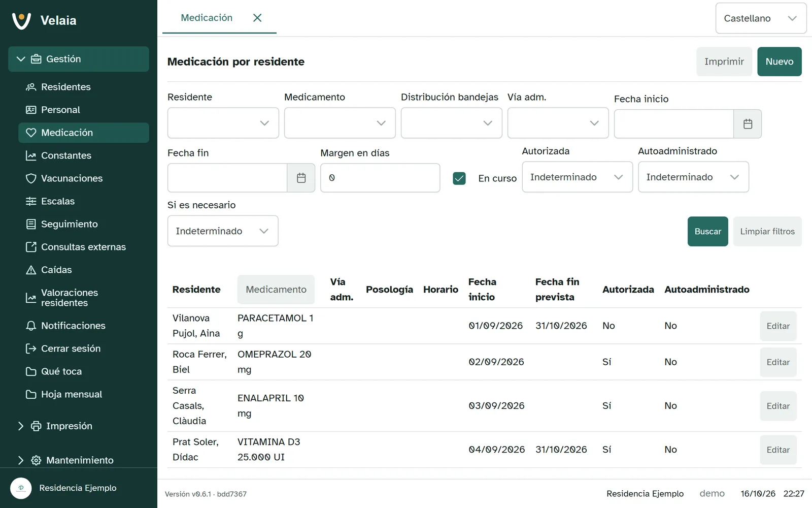Go to Constantes in sidebar
This screenshot has height=508, width=812.
coord(84,155)
